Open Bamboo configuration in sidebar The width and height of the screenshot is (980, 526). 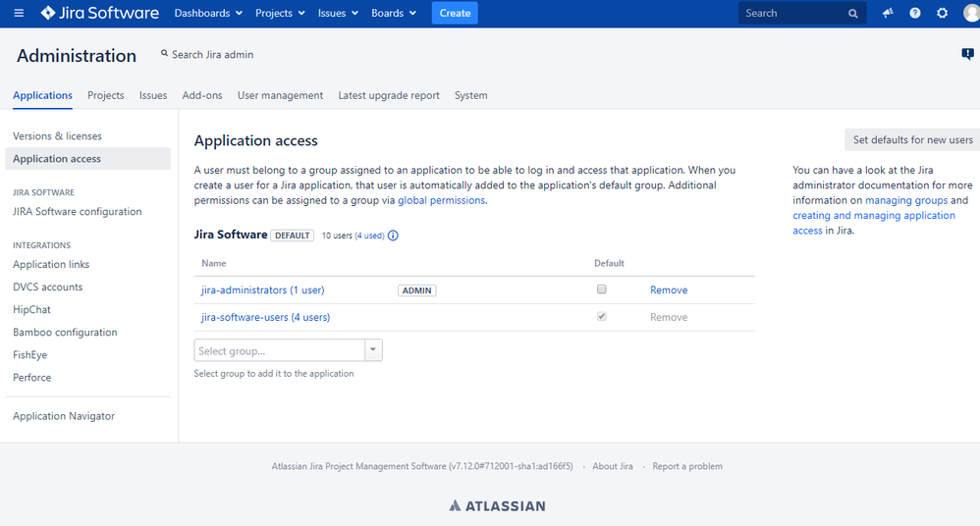point(65,333)
